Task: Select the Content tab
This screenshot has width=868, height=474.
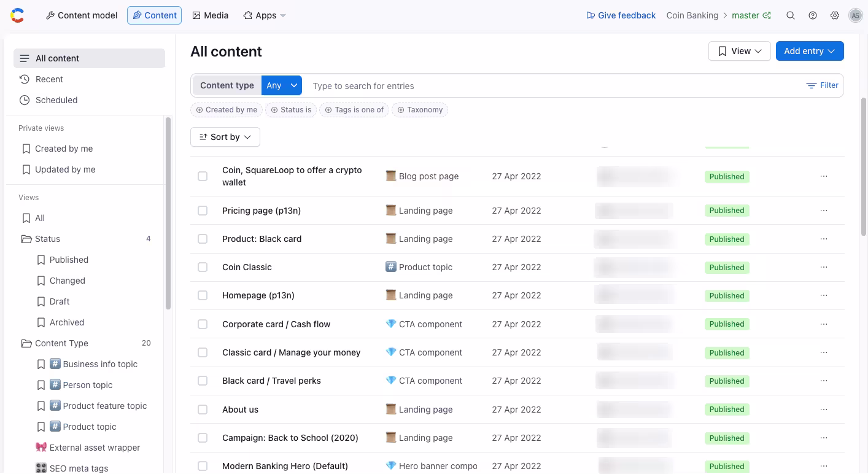Action: pyautogui.click(x=154, y=15)
